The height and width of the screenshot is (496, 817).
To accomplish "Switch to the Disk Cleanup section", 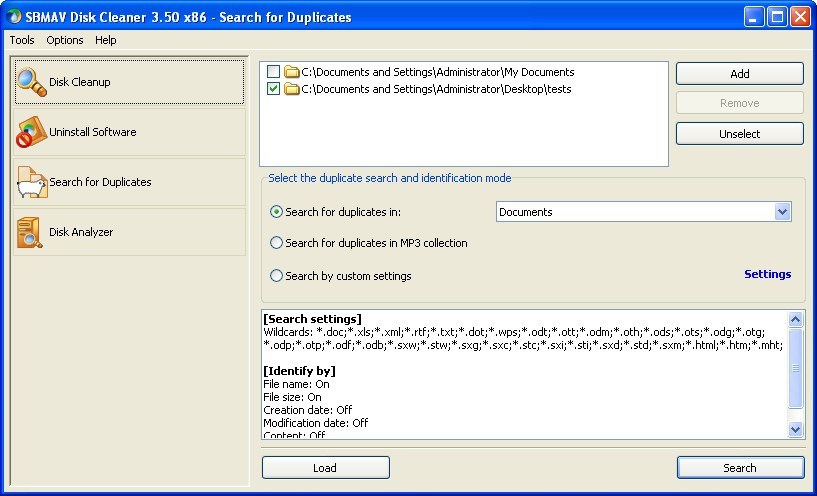I will tap(129, 82).
